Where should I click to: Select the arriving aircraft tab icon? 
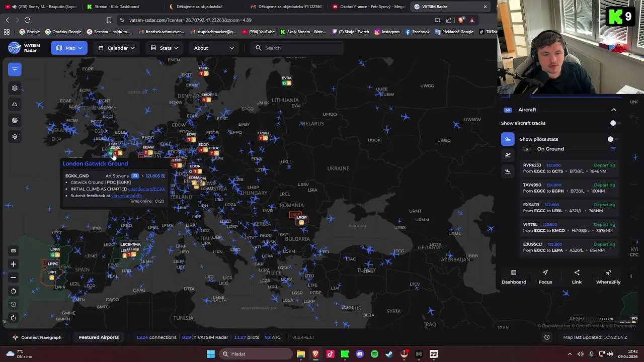[508, 171]
